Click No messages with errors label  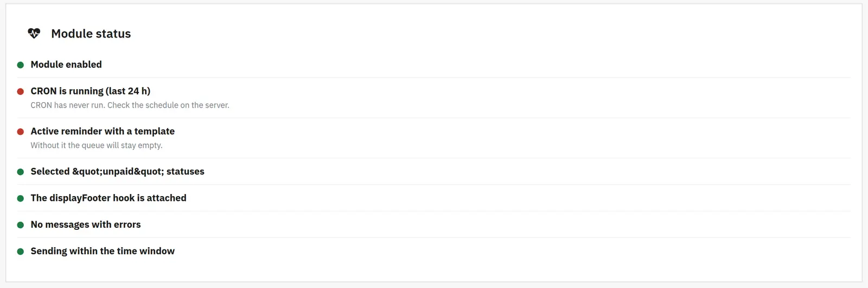tap(86, 225)
